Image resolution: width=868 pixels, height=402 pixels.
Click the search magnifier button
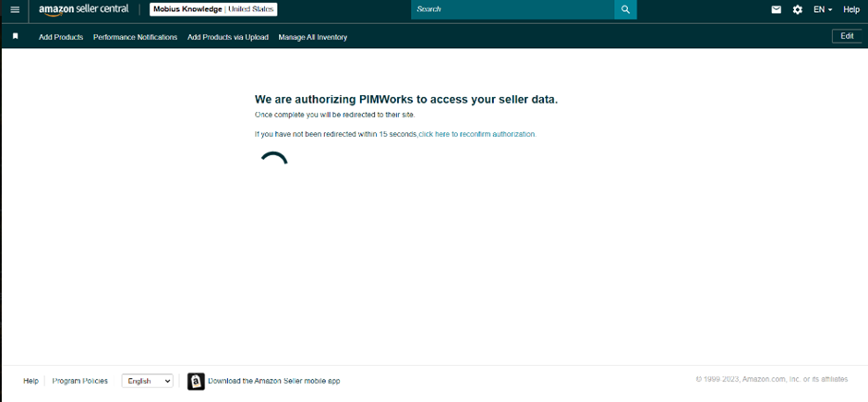625,9
